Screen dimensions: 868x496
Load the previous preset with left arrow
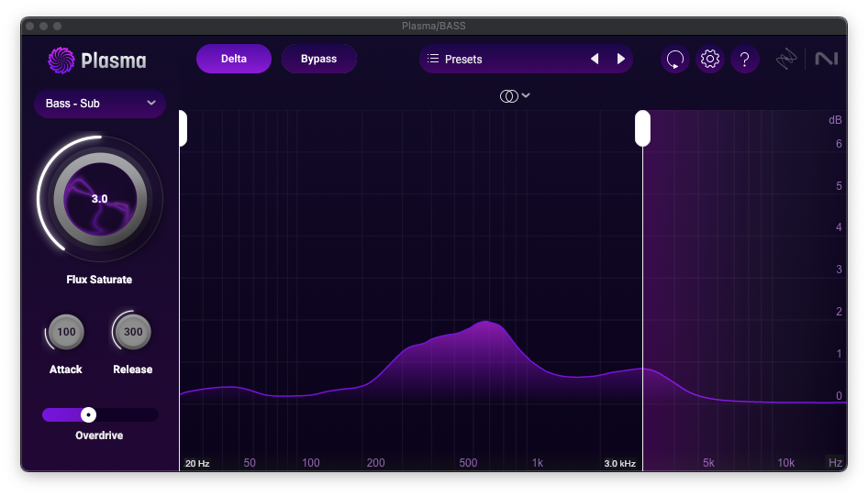[595, 59]
